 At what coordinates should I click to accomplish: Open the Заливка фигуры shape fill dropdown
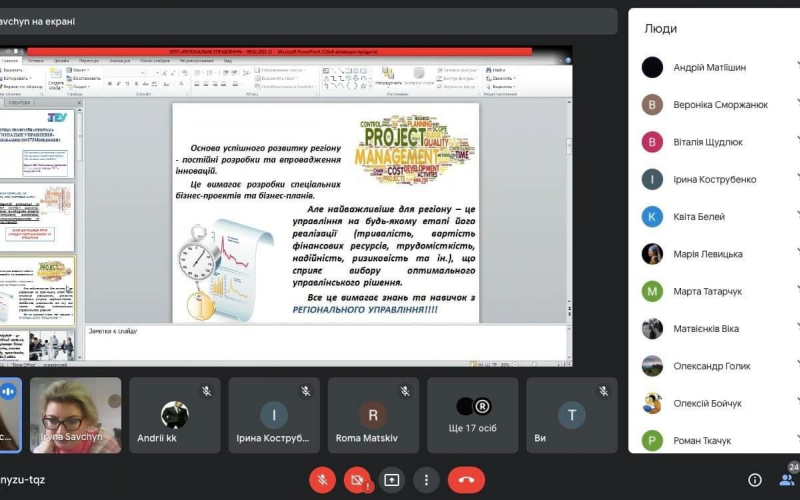pos(457,70)
